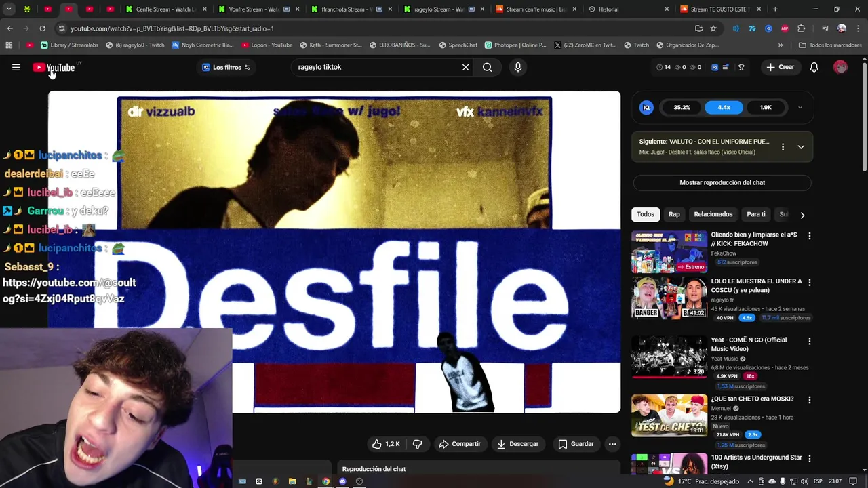Dislike the video with thumbs down

point(418,444)
